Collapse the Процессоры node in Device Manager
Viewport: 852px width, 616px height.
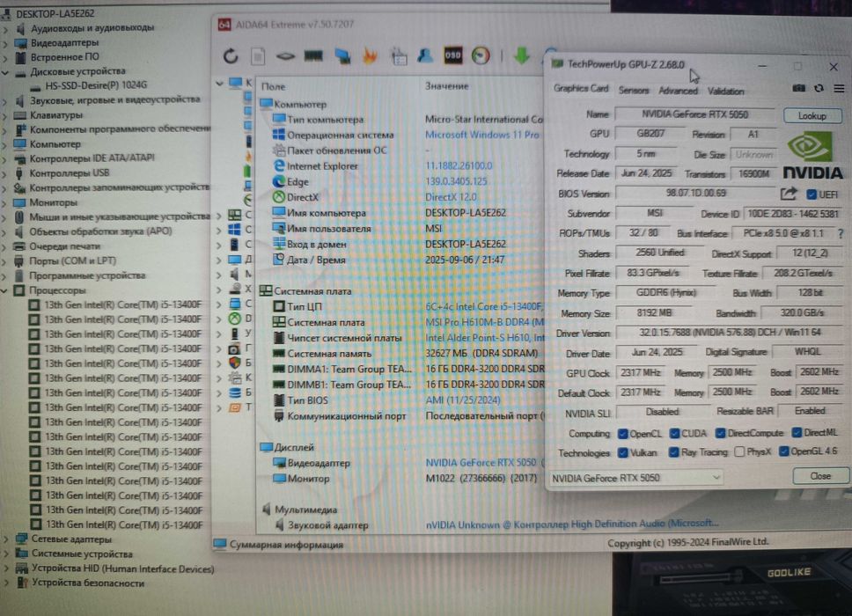(5, 290)
